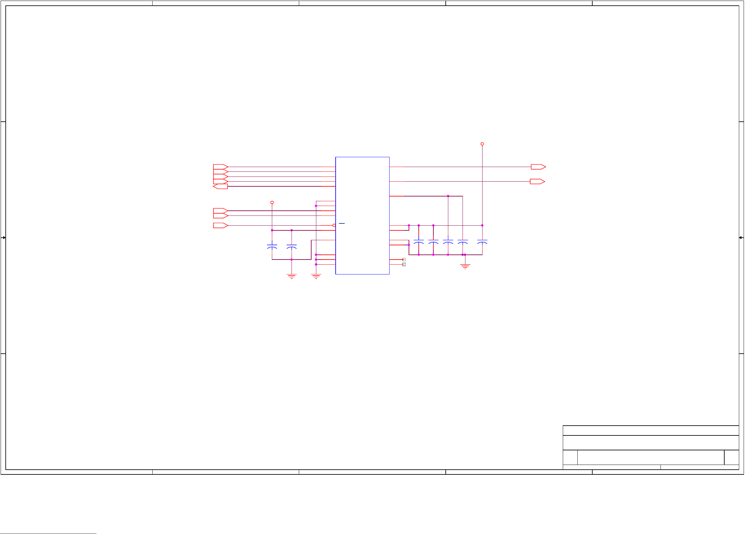This screenshot has width=756, height=534.
Task: Select the second capacitor left of IC
Action: click(x=292, y=247)
